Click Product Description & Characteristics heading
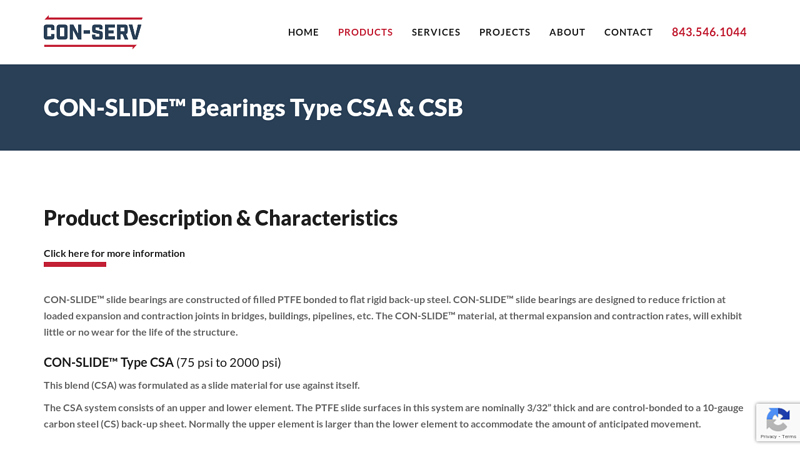This screenshot has height=450, width=800. point(220,218)
